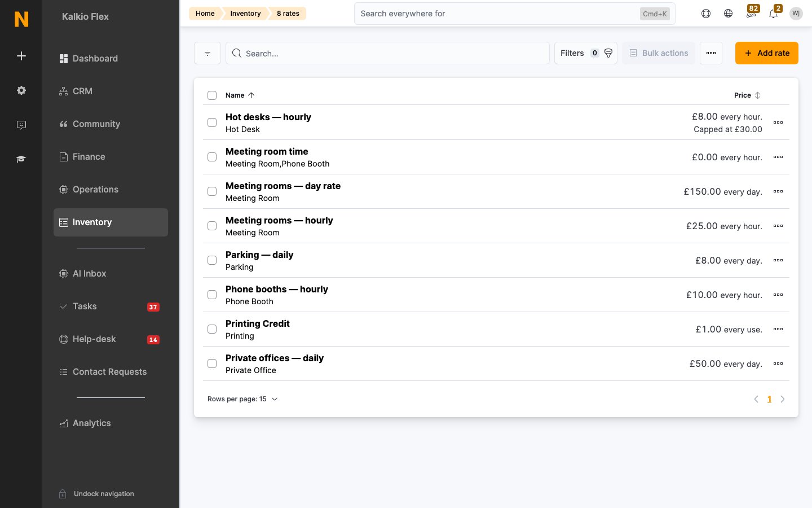
Task: Toggle the select all rates checkbox
Action: 212,95
